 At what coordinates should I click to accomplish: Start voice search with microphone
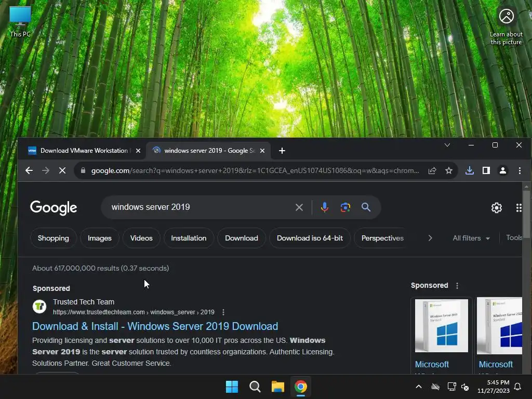324,207
